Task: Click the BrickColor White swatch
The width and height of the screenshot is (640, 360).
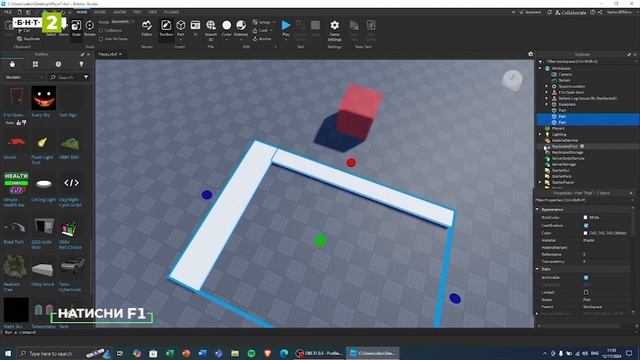Action: point(585,218)
